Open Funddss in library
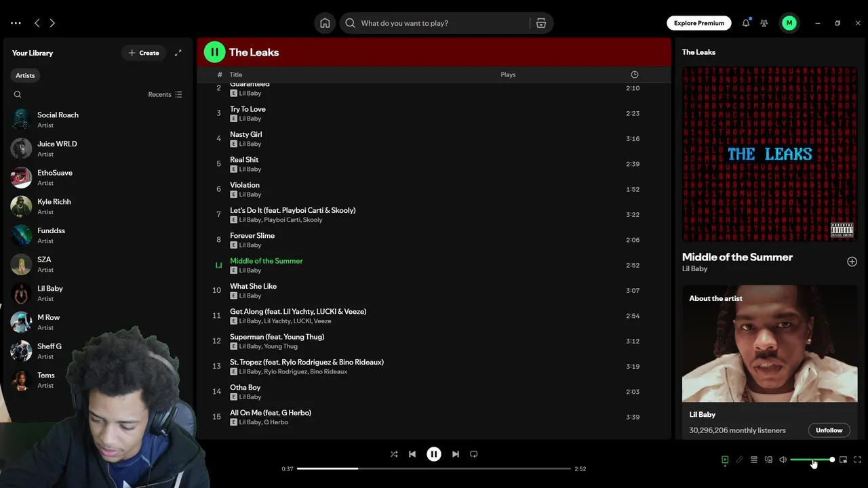 click(x=97, y=235)
